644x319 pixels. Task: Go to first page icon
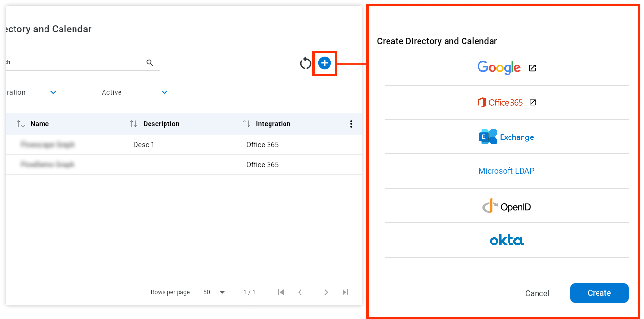click(x=281, y=292)
